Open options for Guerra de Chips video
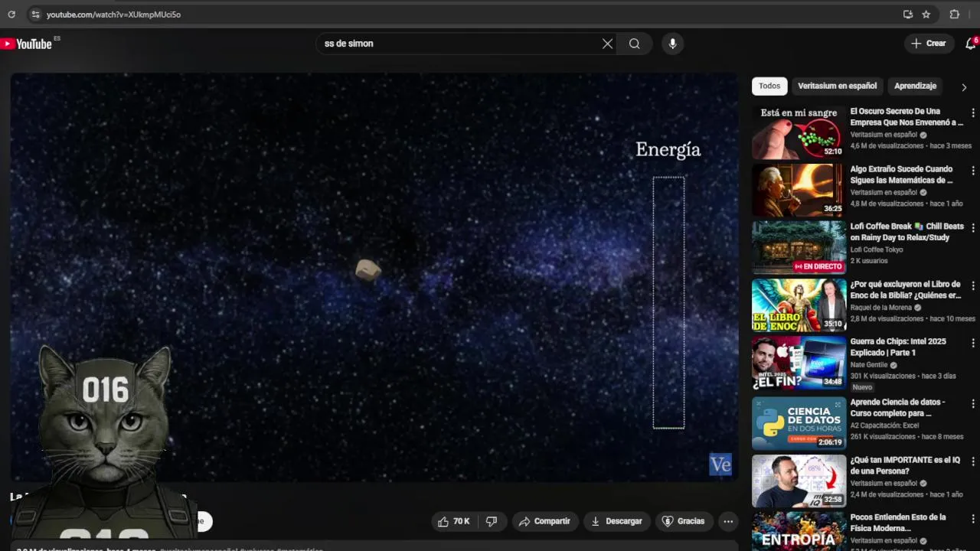 pos(973,343)
